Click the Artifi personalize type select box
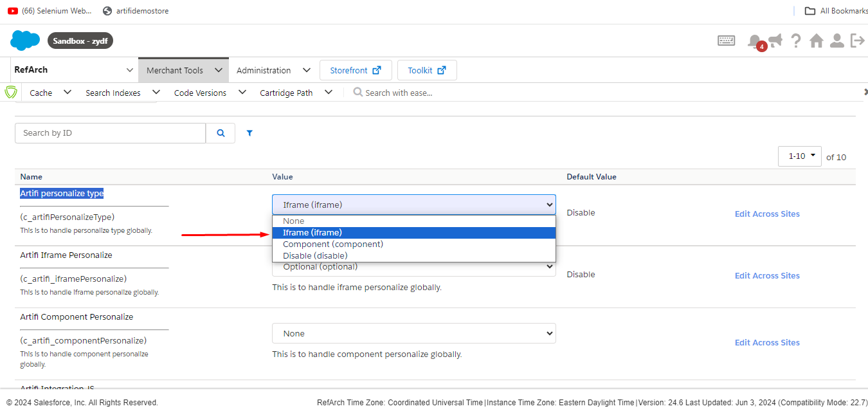Image resolution: width=868 pixels, height=413 pixels. coord(413,205)
